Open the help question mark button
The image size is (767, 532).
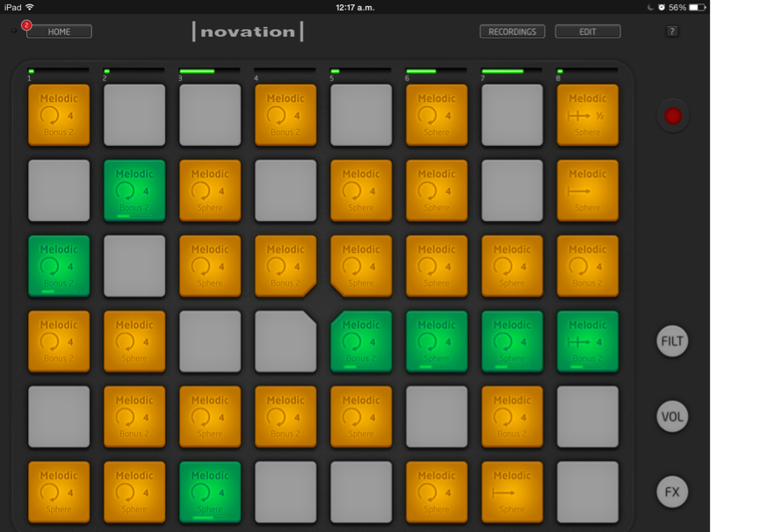coord(672,32)
